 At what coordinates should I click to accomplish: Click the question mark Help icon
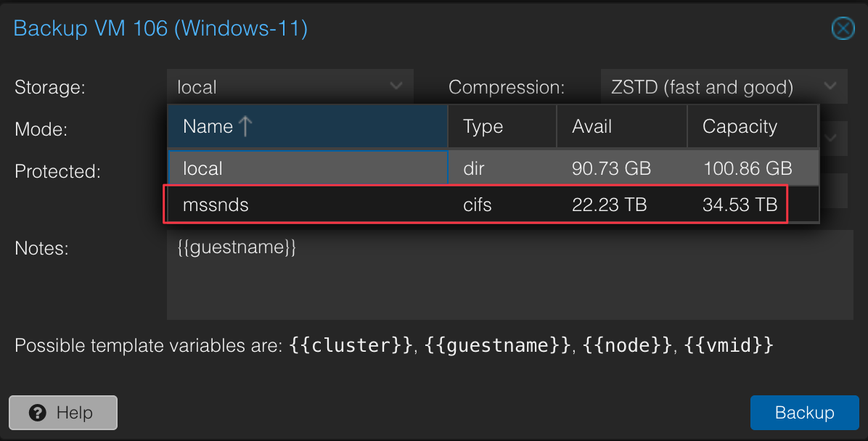(x=38, y=413)
